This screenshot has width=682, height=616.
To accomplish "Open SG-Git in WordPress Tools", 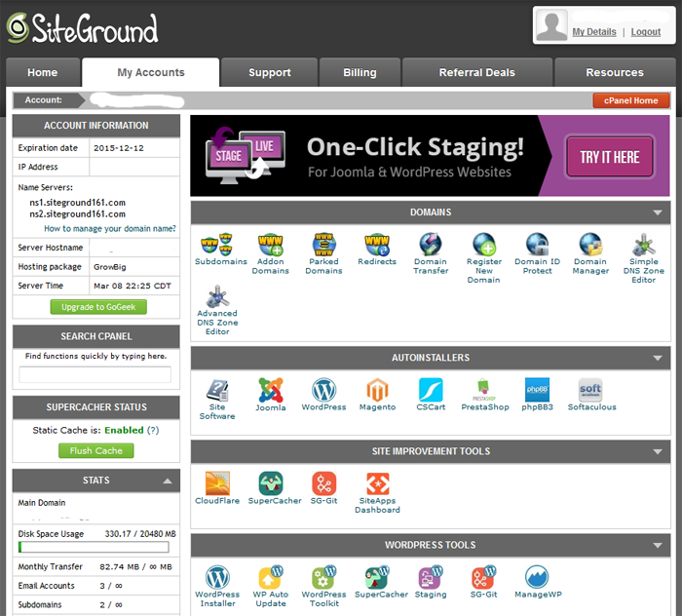I will point(483,582).
